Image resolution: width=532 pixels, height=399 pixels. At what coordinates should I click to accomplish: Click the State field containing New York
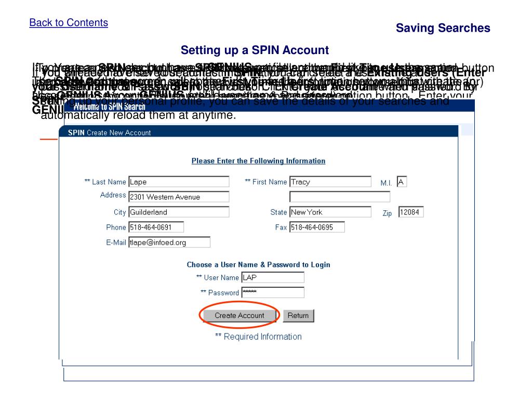[330, 212]
